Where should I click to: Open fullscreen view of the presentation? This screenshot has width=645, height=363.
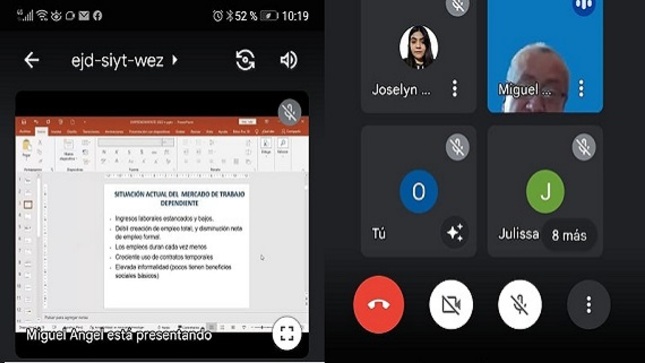(287, 333)
